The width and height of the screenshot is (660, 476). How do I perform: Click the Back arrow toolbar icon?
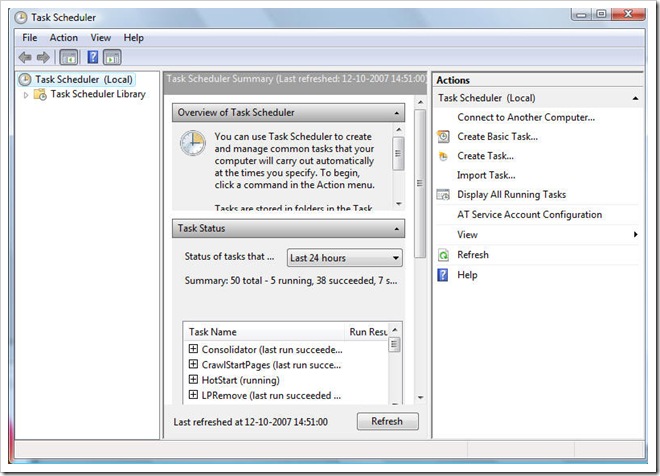click(x=25, y=57)
